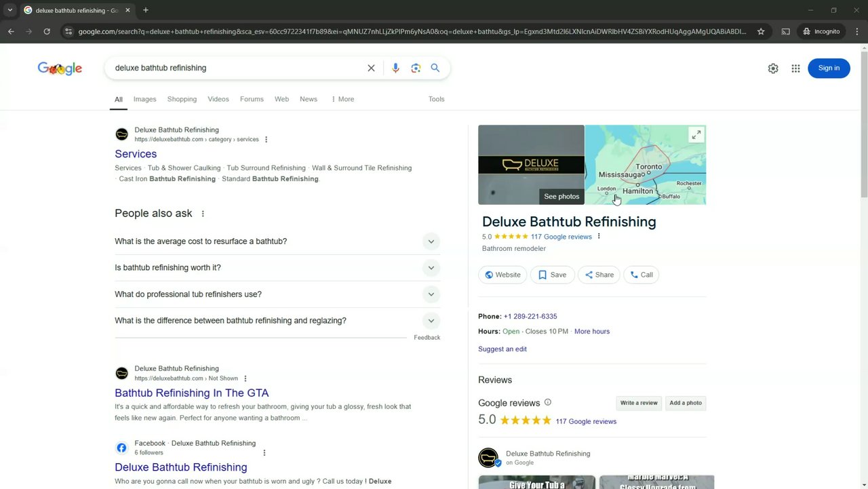The height and width of the screenshot is (489, 868).
Task: Open options for Facebook result
Action: coord(264,453)
